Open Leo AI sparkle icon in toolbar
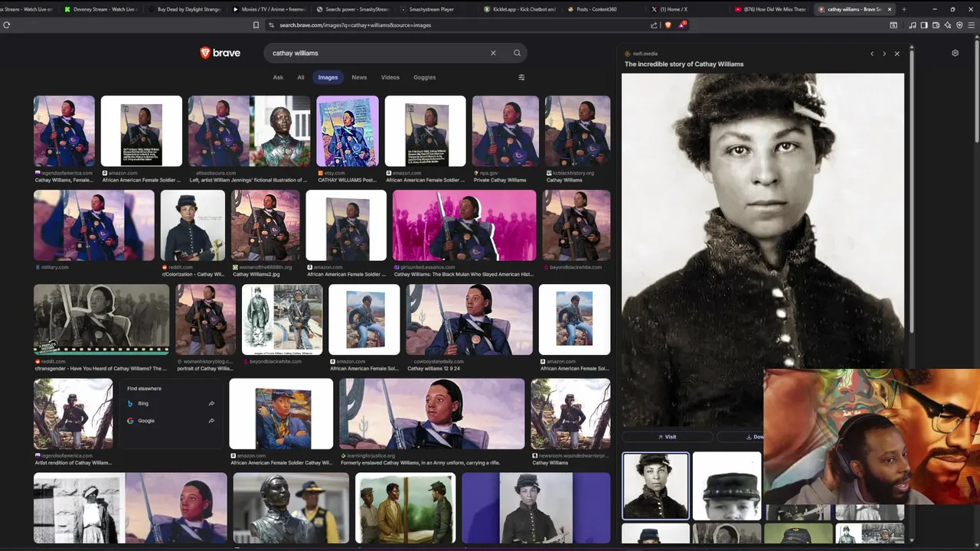Viewport: 980px width, 551px height. tap(947, 24)
